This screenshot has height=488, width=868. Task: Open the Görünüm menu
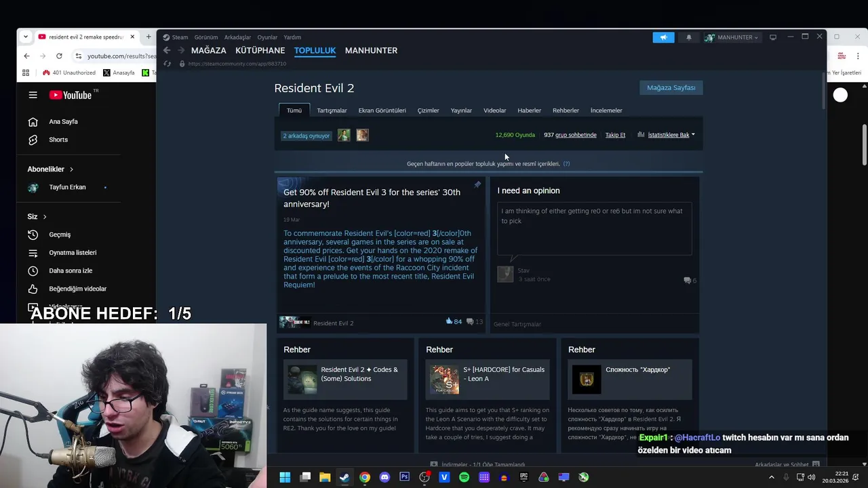coord(206,37)
